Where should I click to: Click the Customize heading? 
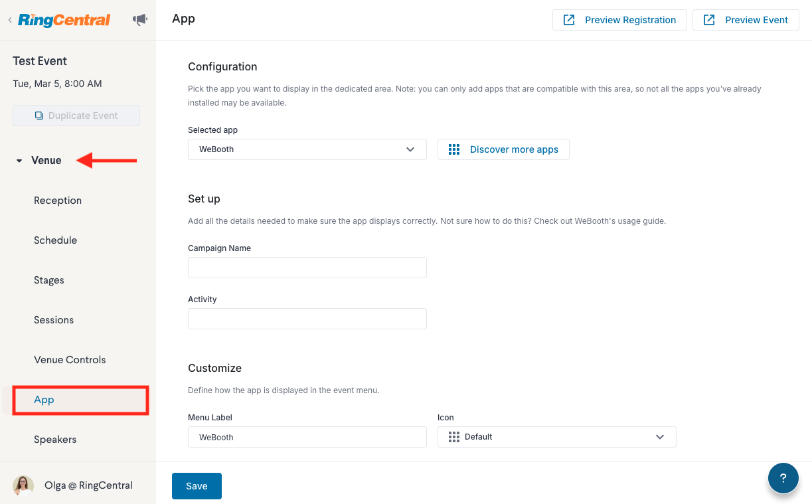point(215,368)
